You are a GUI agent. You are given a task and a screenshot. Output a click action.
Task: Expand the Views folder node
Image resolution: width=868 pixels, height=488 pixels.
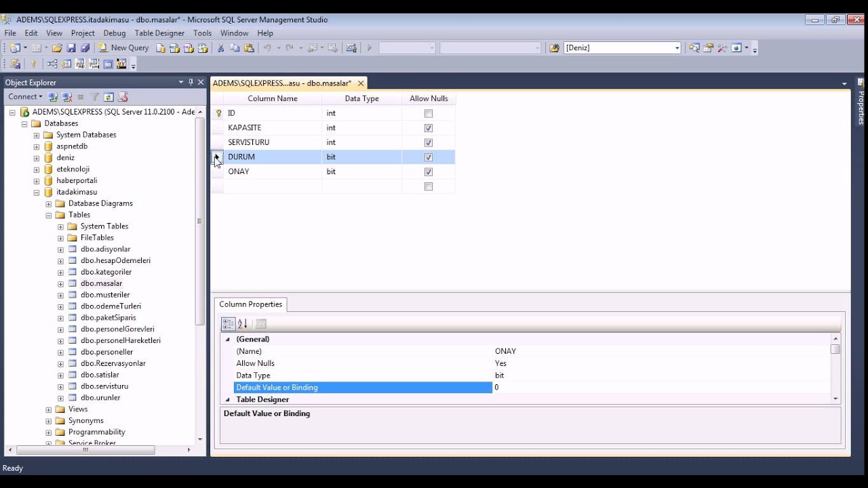tap(49, 409)
